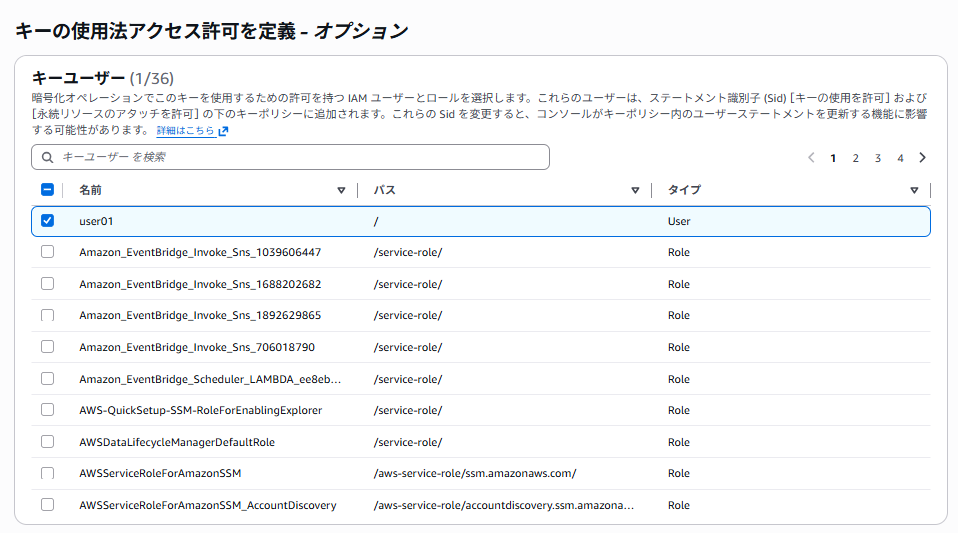Click the タイプ column header label
This screenshot has height=533, width=958.
[684, 190]
